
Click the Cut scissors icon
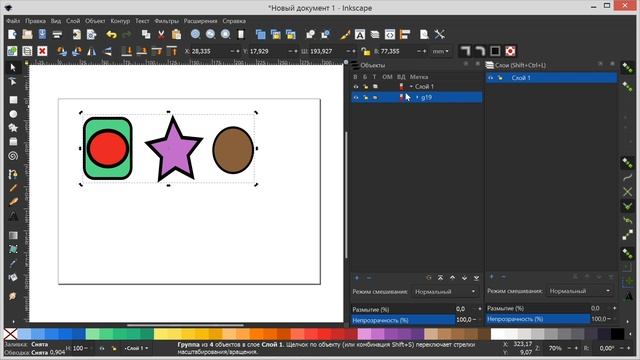coord(161,34)
